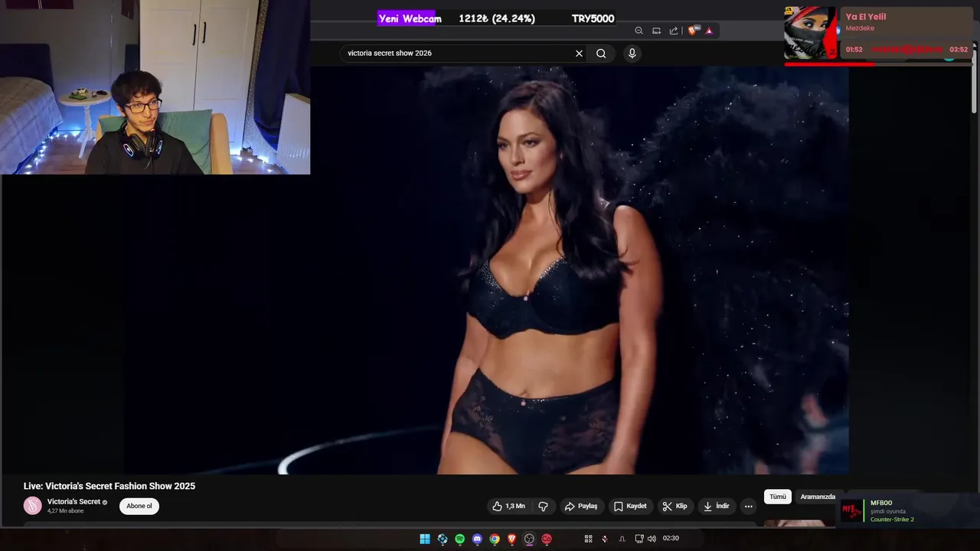Download the video with İndir
Image resolution: width=980 pixels, height=551 pixels.
point(717,506)
